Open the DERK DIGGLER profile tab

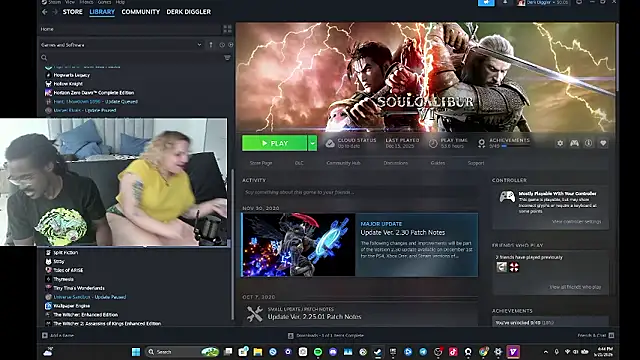point(189,12)
